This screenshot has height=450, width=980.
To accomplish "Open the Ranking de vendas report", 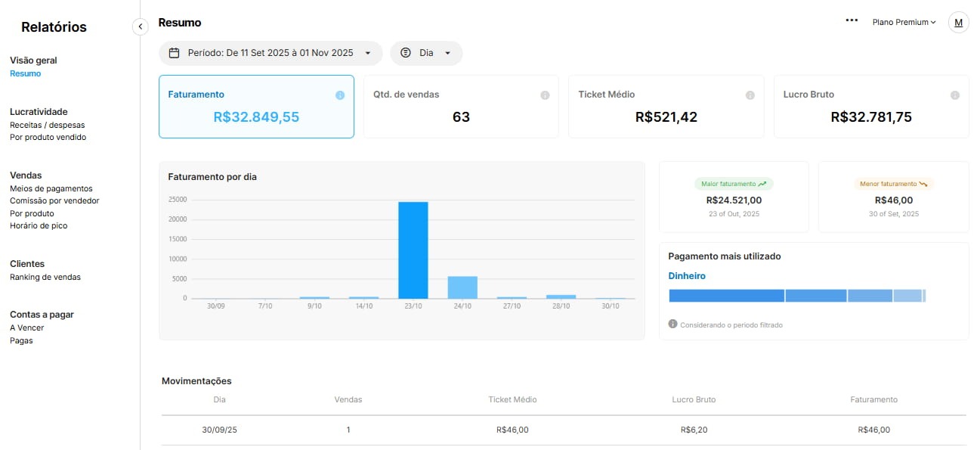I will point(46,277).
